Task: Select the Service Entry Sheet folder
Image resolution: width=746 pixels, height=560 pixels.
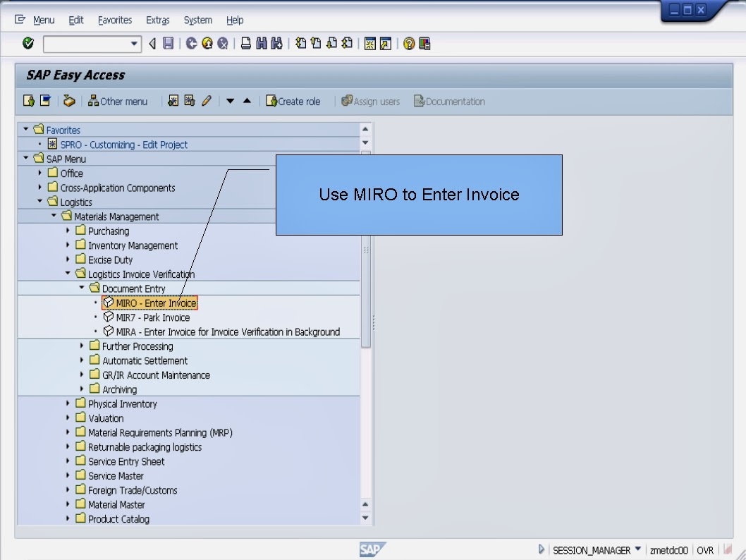Action: [120, 461]
